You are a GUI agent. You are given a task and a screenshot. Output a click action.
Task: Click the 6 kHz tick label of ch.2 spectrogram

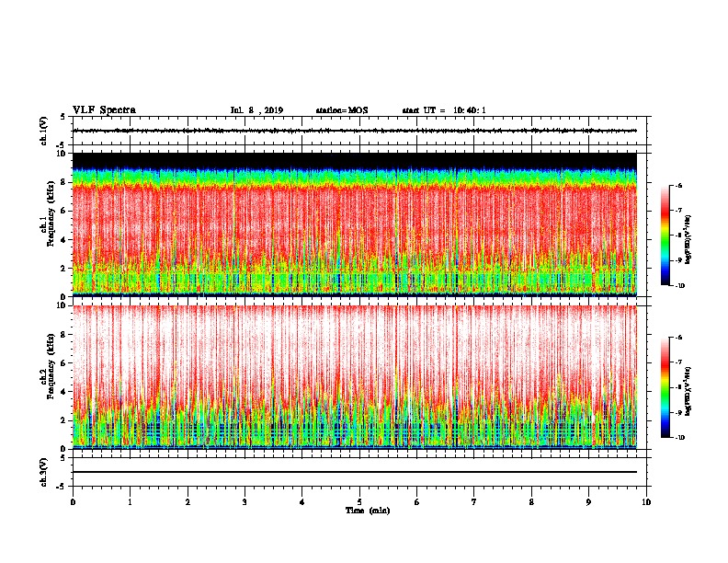tap(63, 363)
